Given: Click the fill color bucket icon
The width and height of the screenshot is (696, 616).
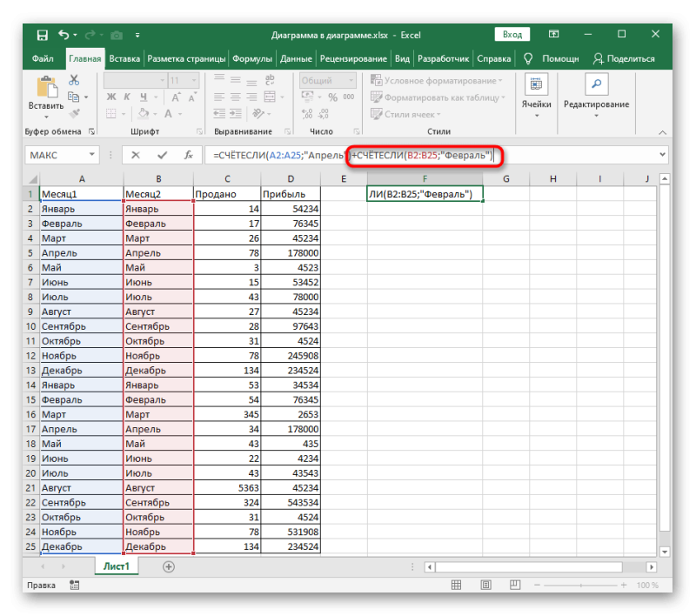Looking at the screenshot, I should [144, 114].
